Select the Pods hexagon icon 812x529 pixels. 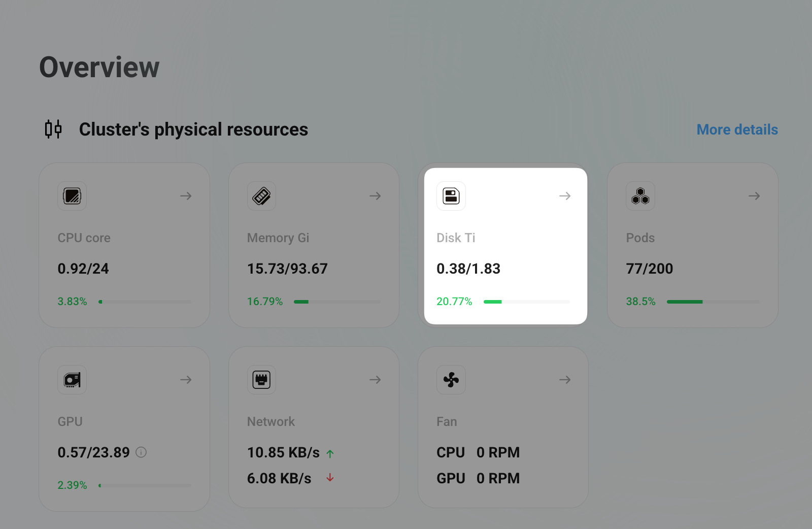640,196
